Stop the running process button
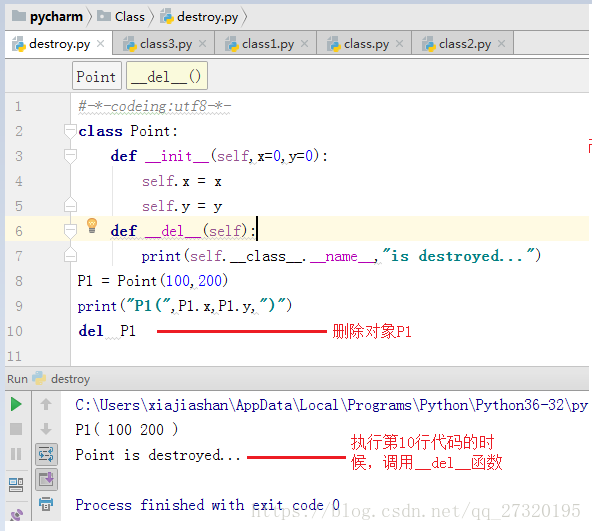Viewport: 592px width, 531px height. click(16, 429)
